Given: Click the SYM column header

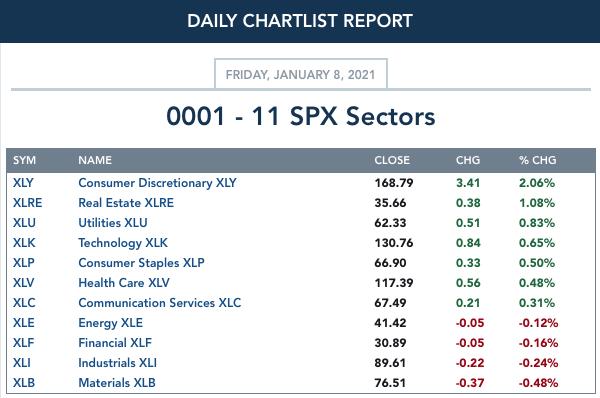Looking at the screenshot, I should 24,160.
